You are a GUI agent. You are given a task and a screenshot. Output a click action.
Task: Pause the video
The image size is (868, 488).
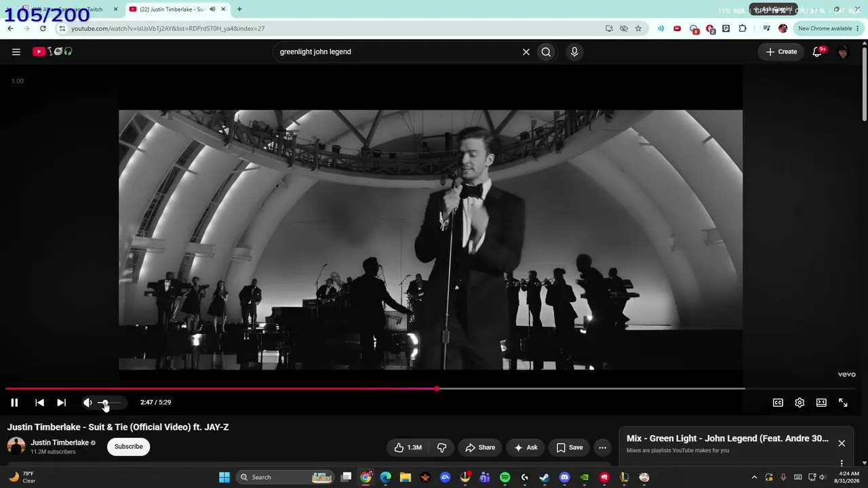click(14, 403)
